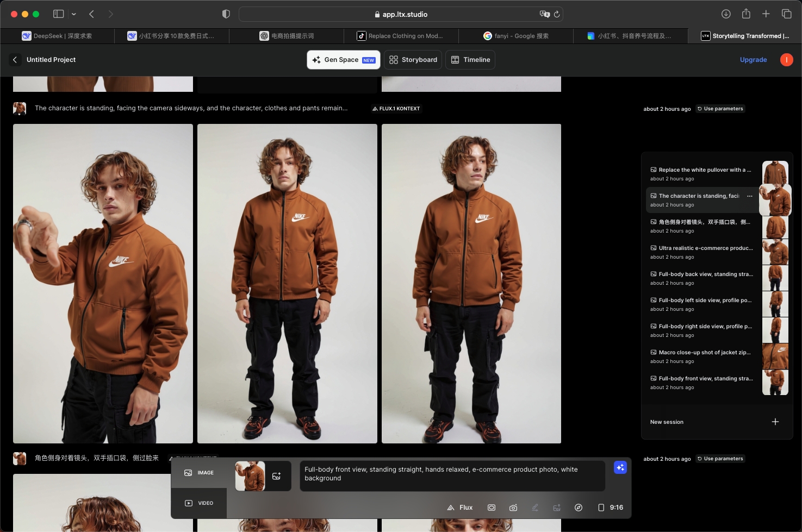Click thumbnail of 'Macro close-up' session
The width and height of the screenshot is (802, 532).
pyautogui.click(x=775, y=356)
